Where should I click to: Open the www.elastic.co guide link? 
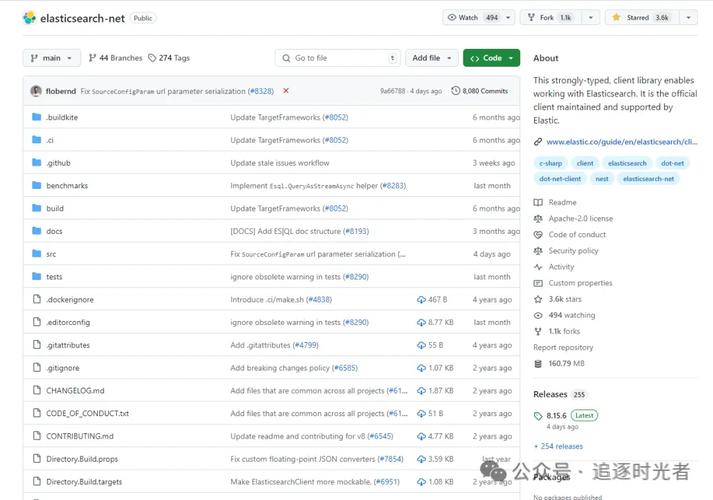(622, 142)
